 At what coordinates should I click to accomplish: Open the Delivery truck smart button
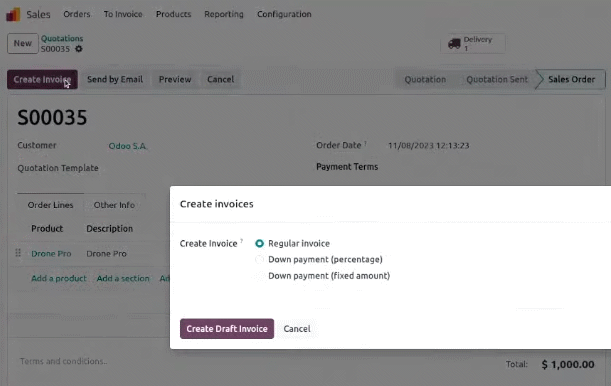(473, 43)
